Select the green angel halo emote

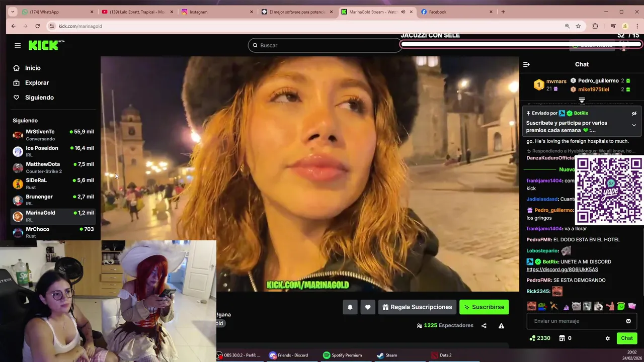click(621, 306)
